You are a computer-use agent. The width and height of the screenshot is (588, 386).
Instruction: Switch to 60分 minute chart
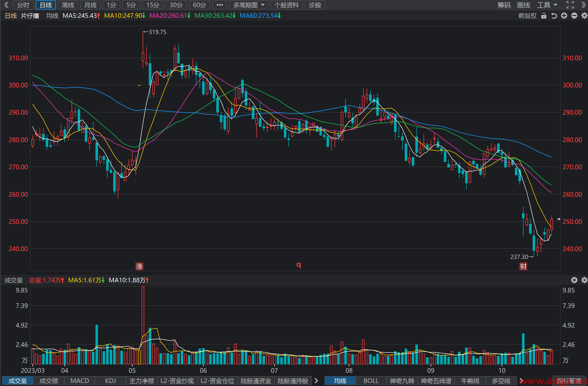tap(200, 5)
